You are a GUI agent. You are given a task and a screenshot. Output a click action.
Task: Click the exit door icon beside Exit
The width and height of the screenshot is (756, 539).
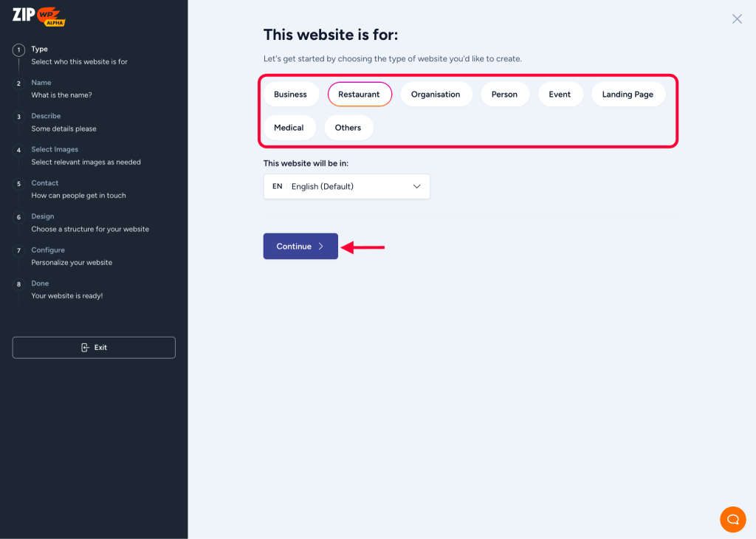84,347
